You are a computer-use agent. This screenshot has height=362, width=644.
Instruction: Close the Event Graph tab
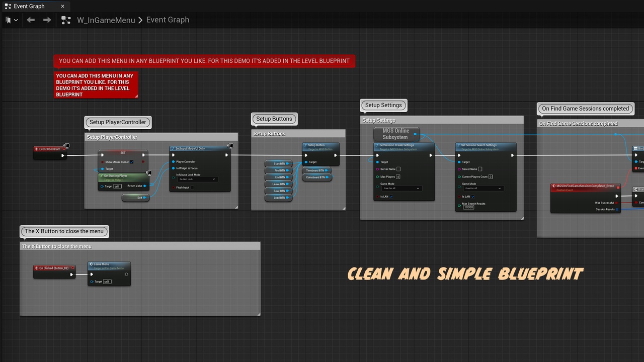pos(62,6)
